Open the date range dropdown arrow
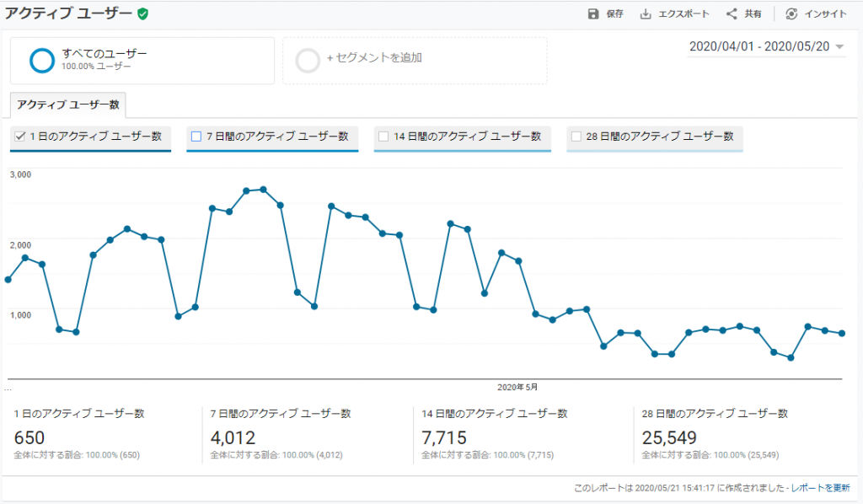The width and height of the screenshot is (863, 504). coord(839,46)
